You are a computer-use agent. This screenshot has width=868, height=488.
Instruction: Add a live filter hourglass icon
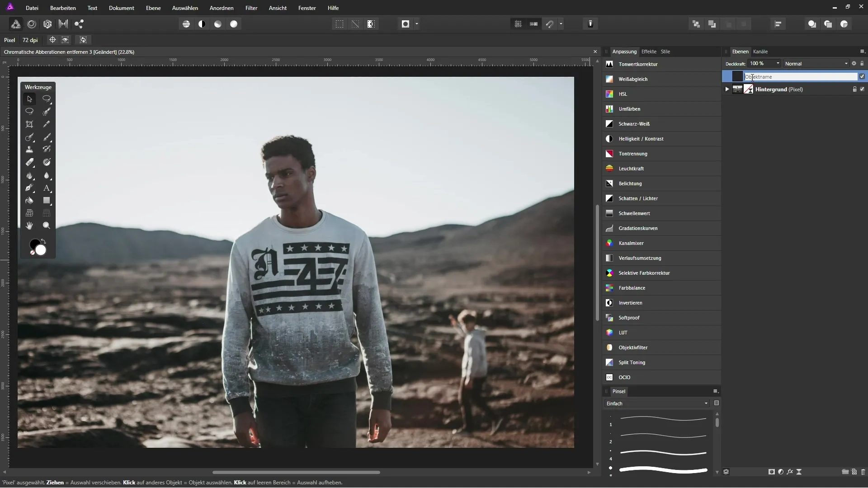tap(799, 472)
